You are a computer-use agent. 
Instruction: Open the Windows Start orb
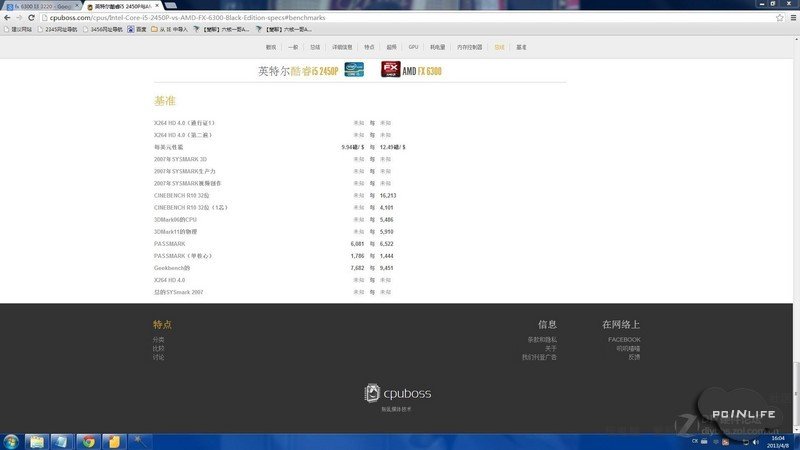11,441
